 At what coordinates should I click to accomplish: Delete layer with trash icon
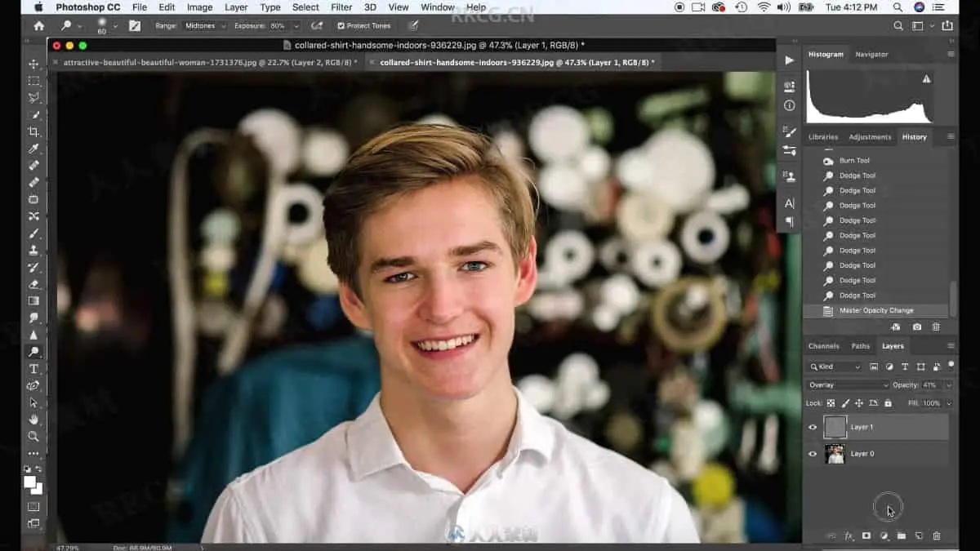click(x=937, y=535)
